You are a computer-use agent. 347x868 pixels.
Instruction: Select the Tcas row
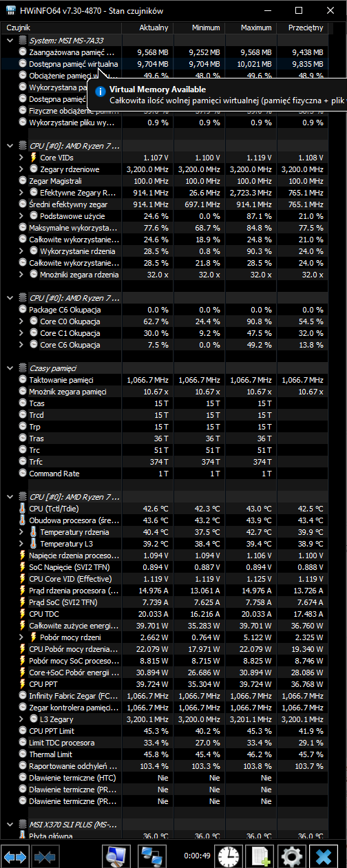click(164, 403)
